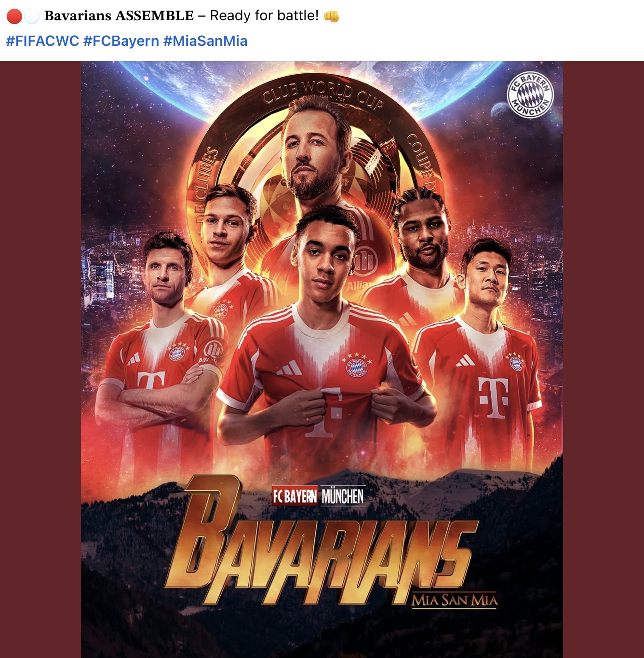Click the bold 'Bavarians ASSEMBLE' caption text
The image size is (644, 658).
(x=119, y=16)
